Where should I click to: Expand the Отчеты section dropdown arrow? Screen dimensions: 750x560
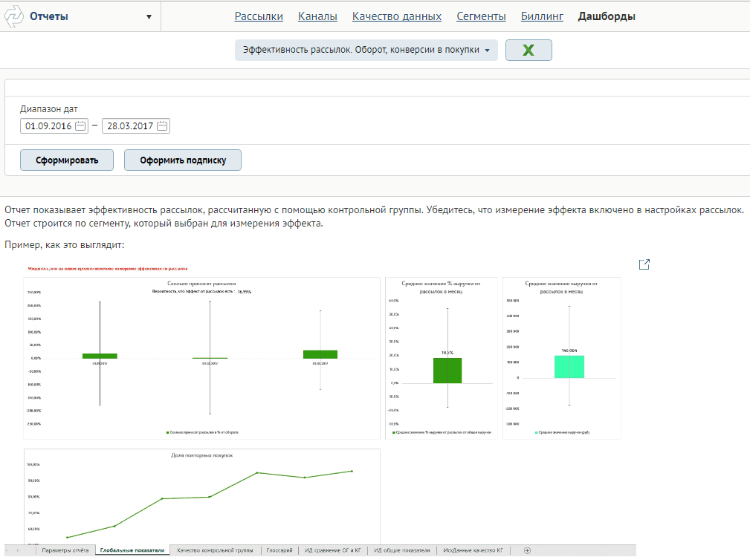point(149,17)
